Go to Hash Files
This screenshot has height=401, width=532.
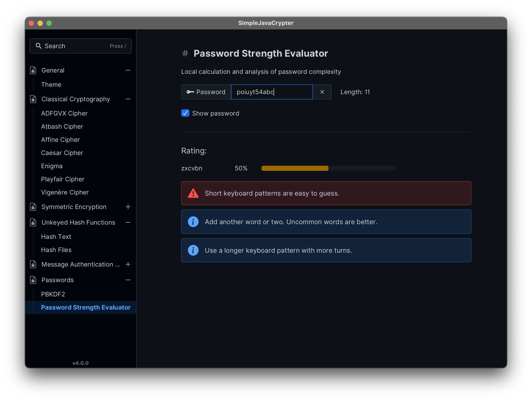click(56, 250)
